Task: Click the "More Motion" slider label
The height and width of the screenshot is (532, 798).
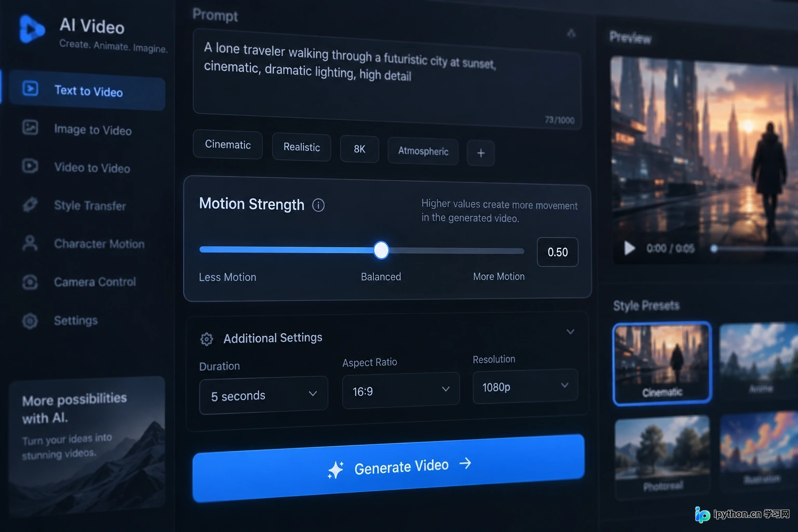Action: 499,276
